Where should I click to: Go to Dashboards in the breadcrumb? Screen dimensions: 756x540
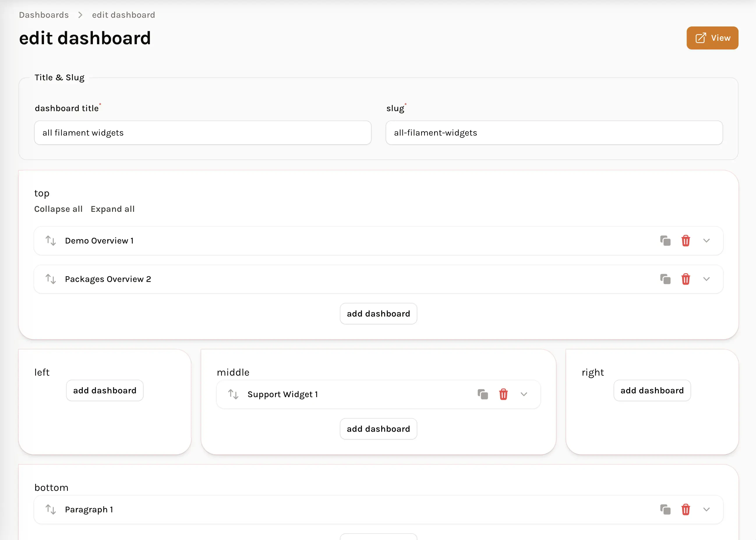[x=44, y=15]
